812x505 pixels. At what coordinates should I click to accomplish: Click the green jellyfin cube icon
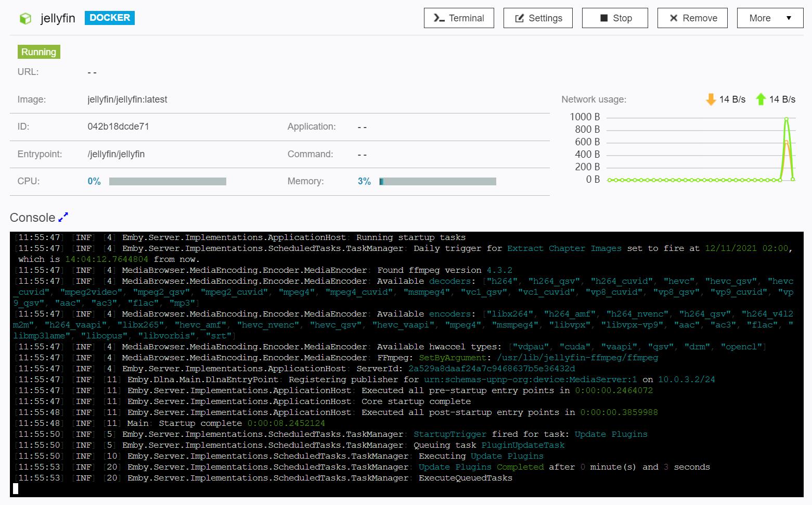pos(25,19)
